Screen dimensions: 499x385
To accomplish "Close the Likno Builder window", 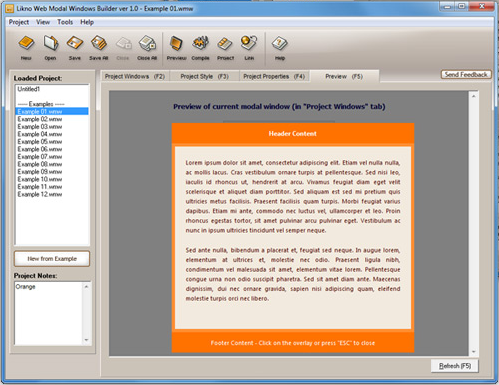I will (482, 6).
